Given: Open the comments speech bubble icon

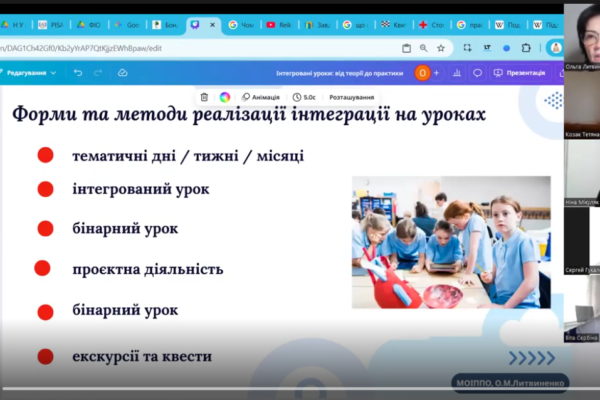Looking at the screenshot, I should (478, 73).
